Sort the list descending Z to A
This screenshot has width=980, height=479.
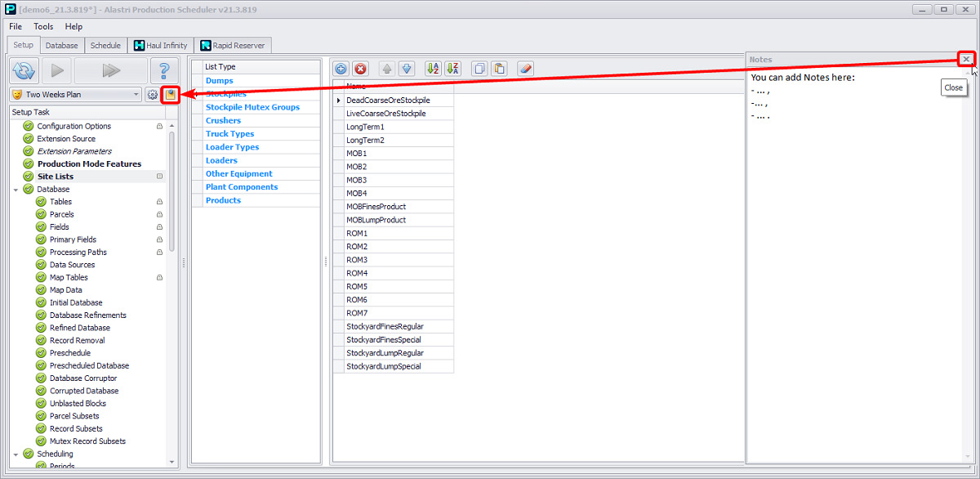[x=453, y=69]
